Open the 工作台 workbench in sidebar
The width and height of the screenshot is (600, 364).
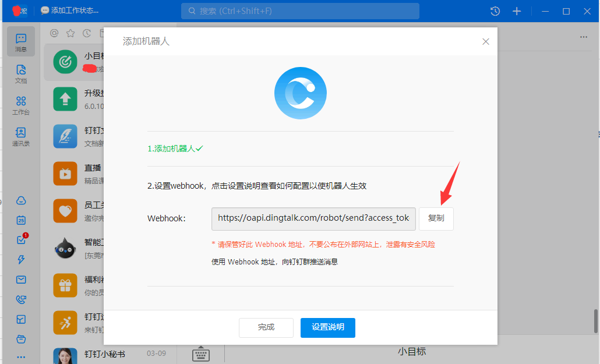click(x=21, y=105)
